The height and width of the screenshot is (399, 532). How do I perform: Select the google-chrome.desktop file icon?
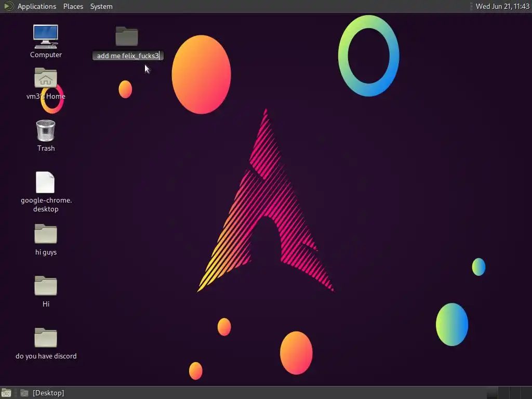point(45,182)
